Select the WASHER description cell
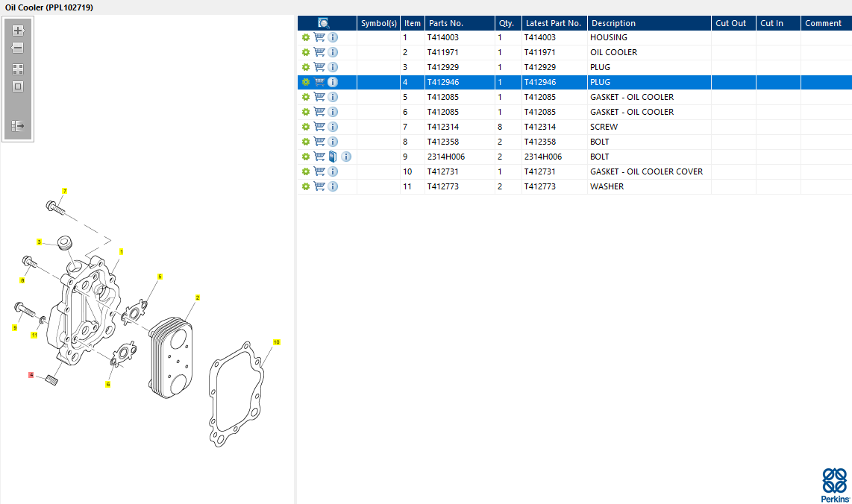The height and width of the screenshot is (504, 852). [649, 186]
